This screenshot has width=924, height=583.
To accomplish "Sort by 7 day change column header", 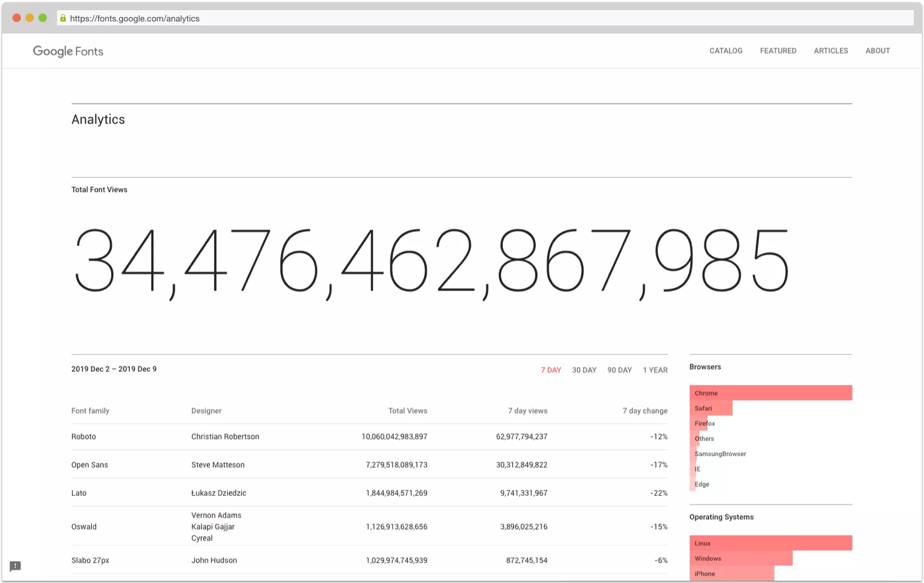I will (645, 411).
